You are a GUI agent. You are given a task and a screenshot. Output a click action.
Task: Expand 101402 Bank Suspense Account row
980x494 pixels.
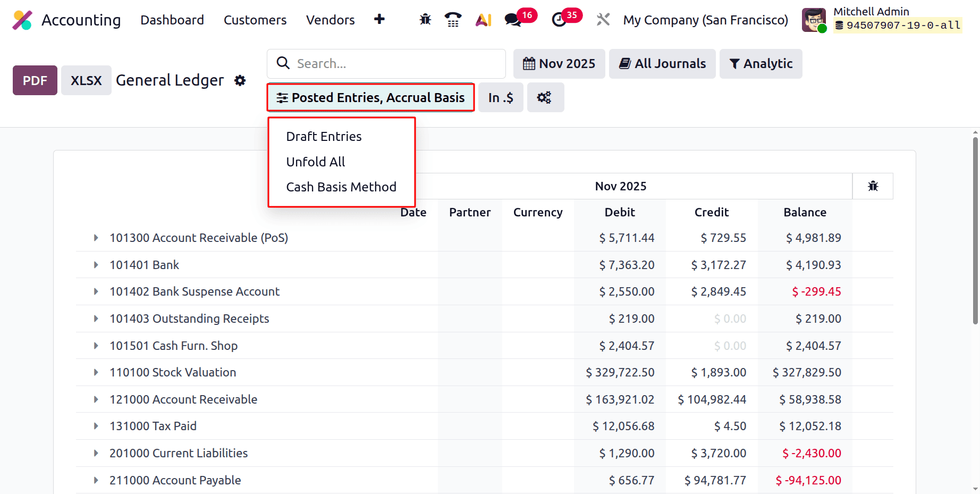(96, 291)
